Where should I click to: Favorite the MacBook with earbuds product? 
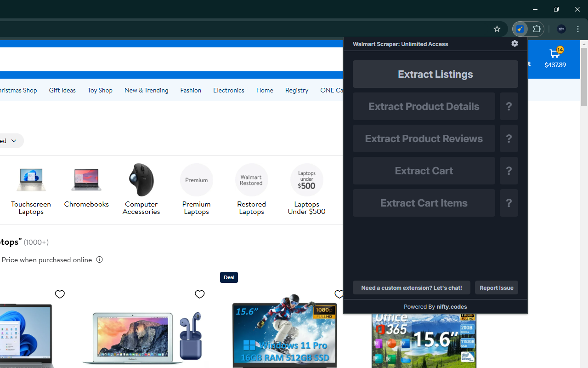(x=200, y=294)
